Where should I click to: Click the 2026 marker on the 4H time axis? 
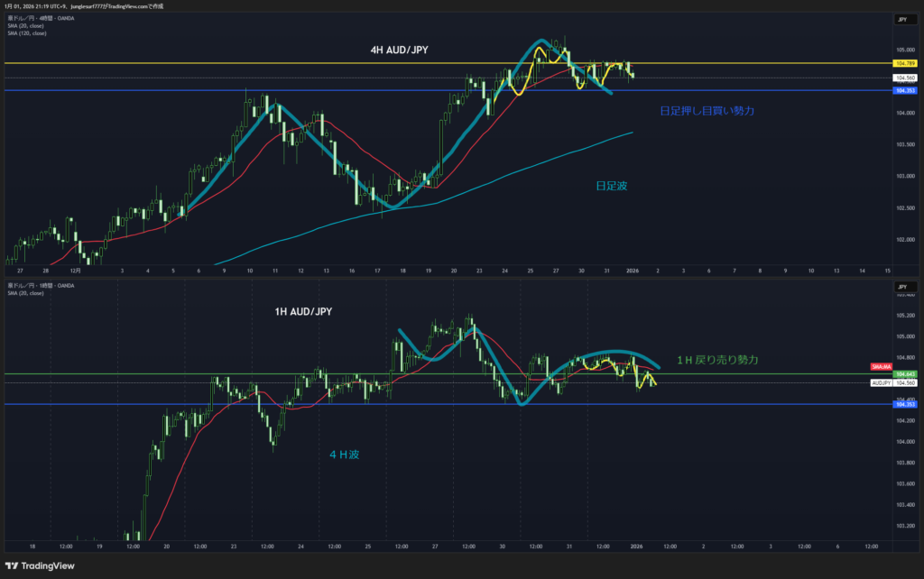click(x=632, y=270)
